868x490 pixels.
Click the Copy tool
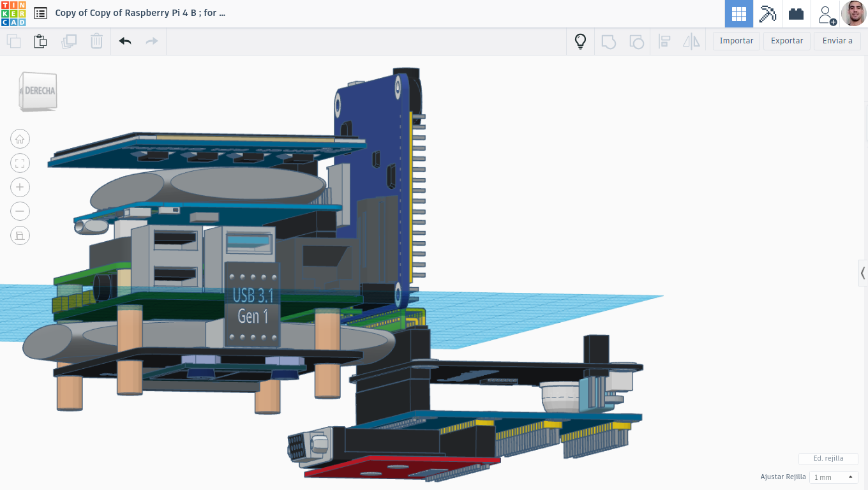(13, 41)
